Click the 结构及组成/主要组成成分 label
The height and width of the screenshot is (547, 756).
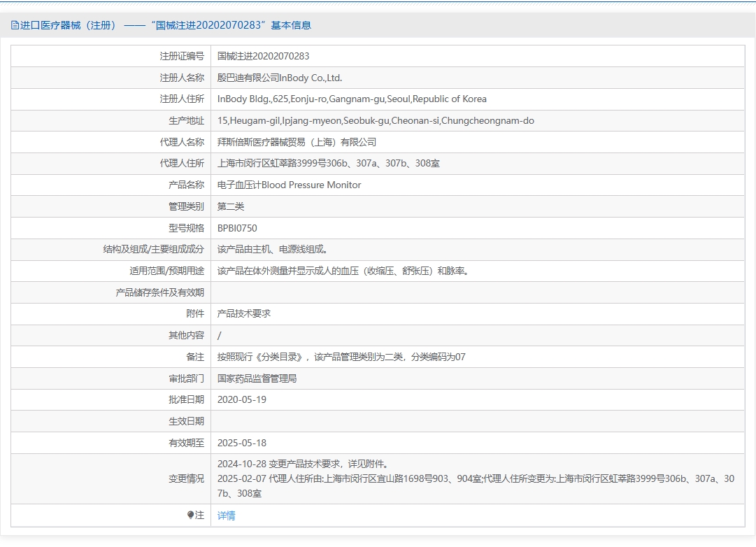[153, 250]
